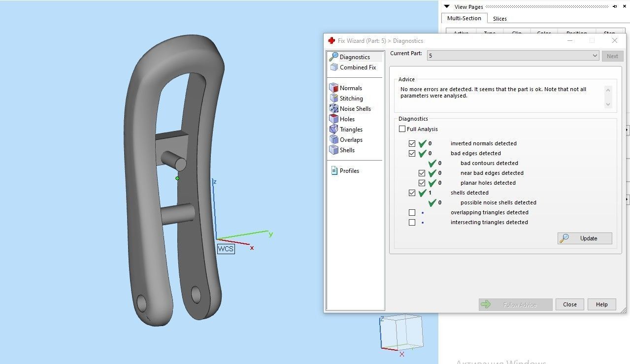Close the Fix Wizard window with X
Viewport: 630px width, 364px height.
(x=614, y=40)
